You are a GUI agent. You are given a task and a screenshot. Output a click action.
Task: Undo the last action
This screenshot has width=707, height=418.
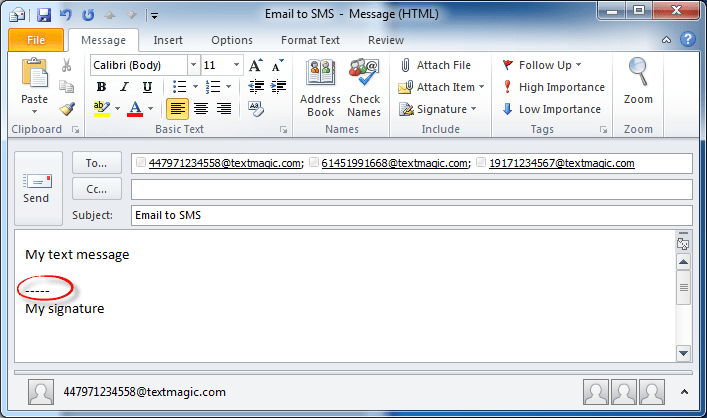click(x=66, y=15)
